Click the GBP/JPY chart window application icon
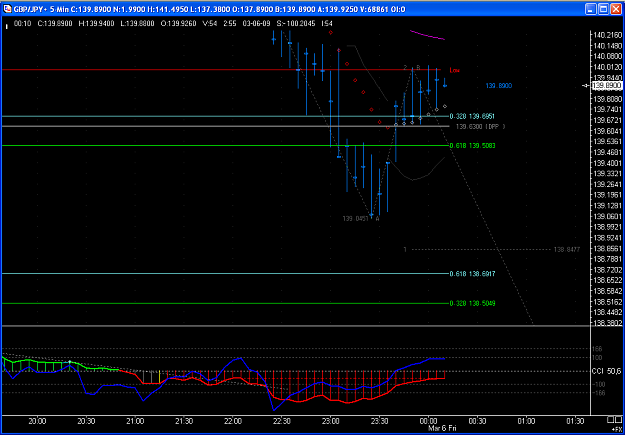The height and width of the screenshot is (435, 625). 7,8
